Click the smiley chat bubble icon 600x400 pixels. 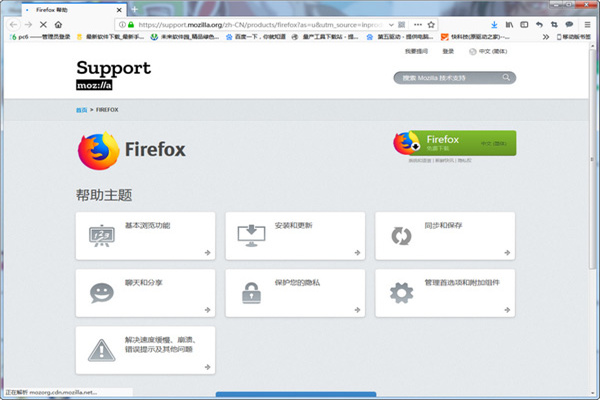[102, 293]
